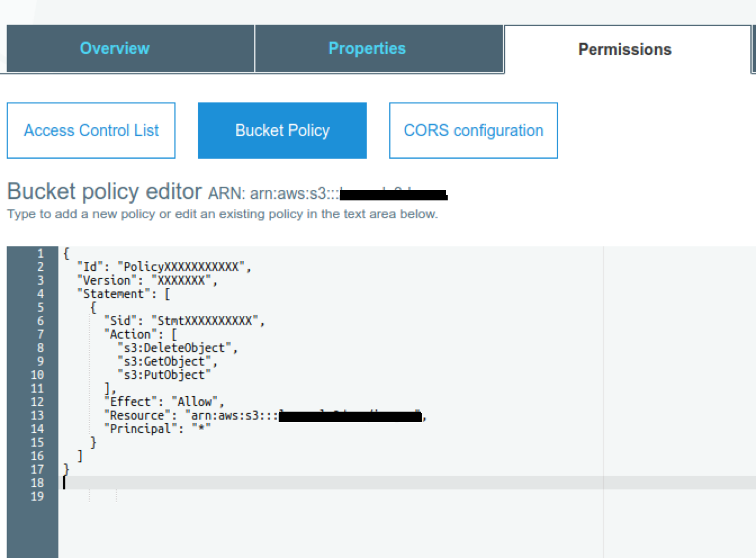This screenshot has width=756, height=558.
Task: Click the "Version" line in the policy
Action: point(146,280)
